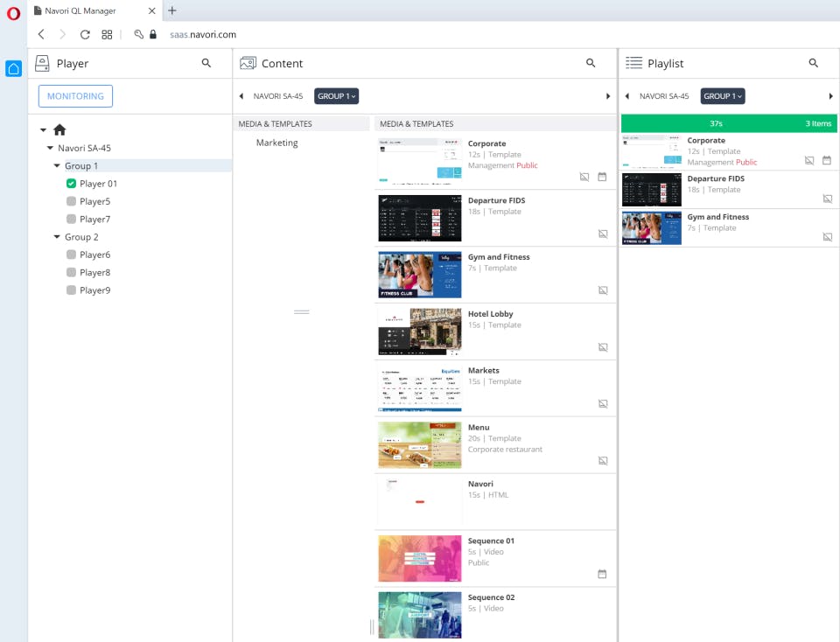Open a new browser tab with plus
The image size is (840, 642).
[172, 10]
